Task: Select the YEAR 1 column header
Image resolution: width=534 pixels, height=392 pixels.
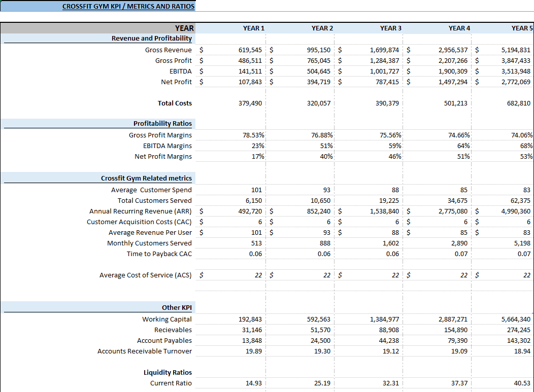Action: (x=253, y=28)
